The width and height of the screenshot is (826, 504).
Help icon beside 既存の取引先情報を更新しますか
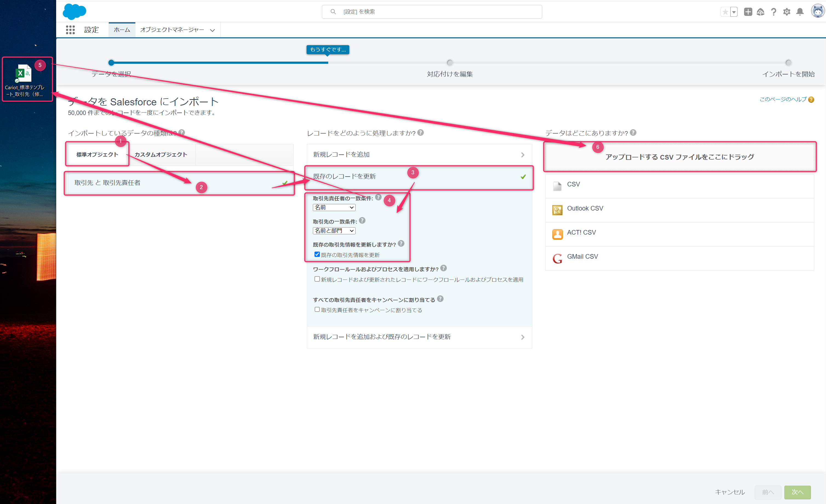click(401, 243)
